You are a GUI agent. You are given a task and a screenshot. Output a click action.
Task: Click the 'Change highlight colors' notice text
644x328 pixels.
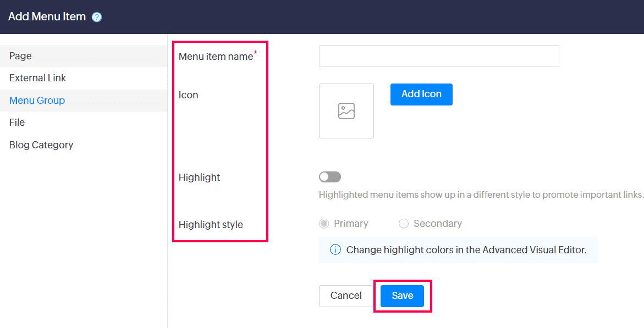[x=466, y=250]
